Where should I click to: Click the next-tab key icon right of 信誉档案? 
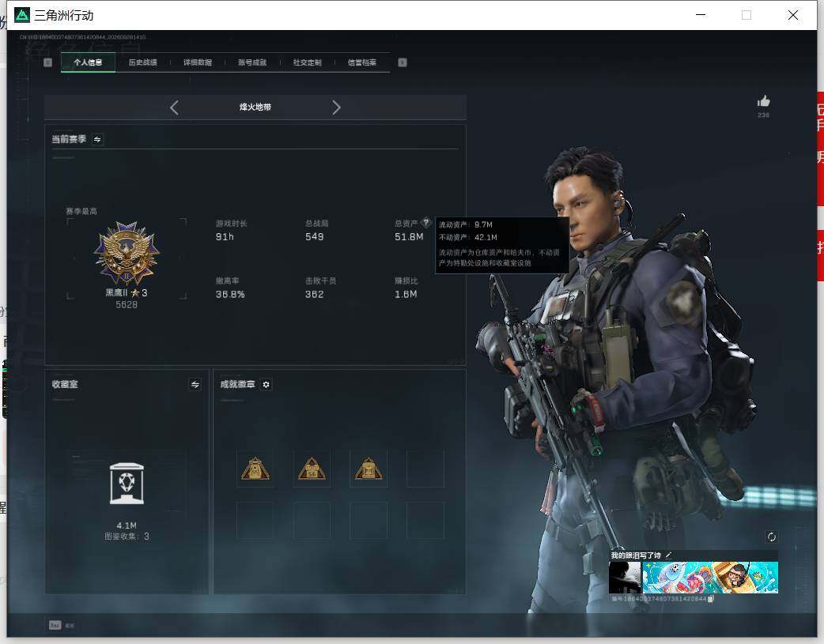coord(403,62)
